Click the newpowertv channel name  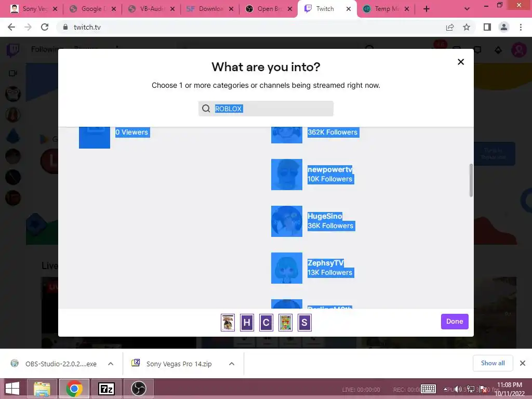[x=330, y=169]
